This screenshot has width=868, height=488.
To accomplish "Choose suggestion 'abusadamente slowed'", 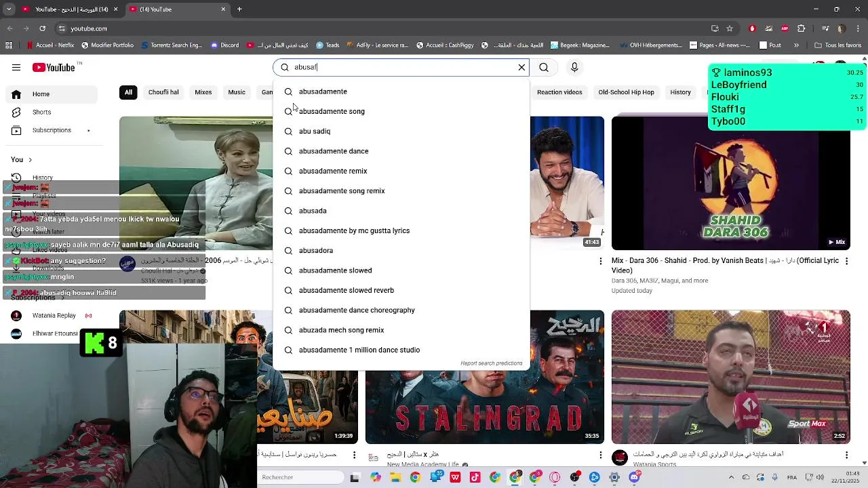I will pyautogui.click(x=401, y=270).
